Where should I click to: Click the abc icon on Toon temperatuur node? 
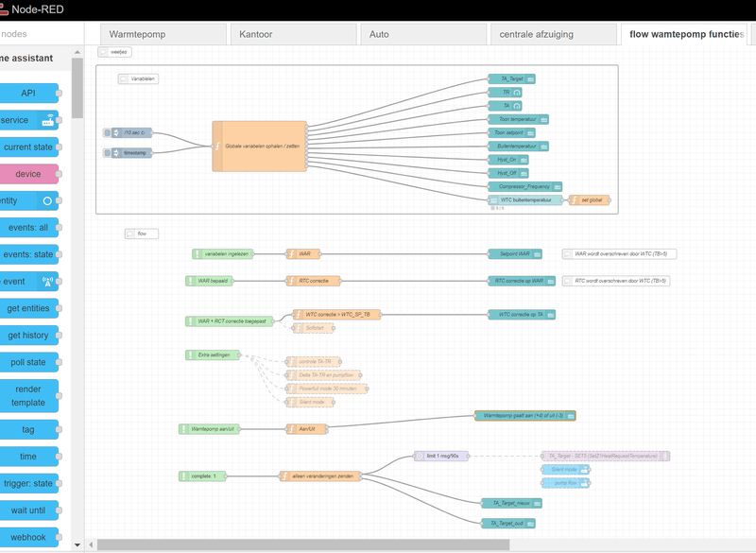[544, 119]
